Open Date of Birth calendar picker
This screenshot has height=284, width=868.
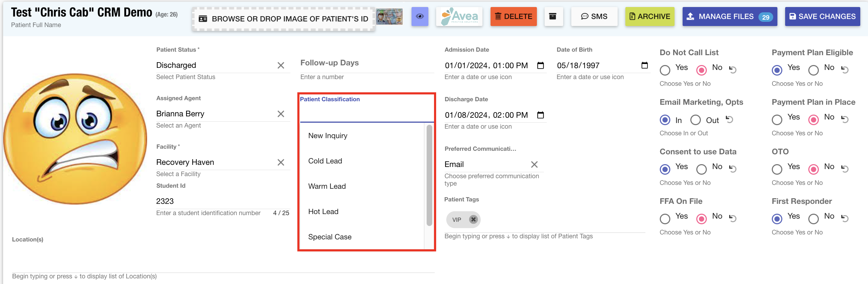[644, 65]
